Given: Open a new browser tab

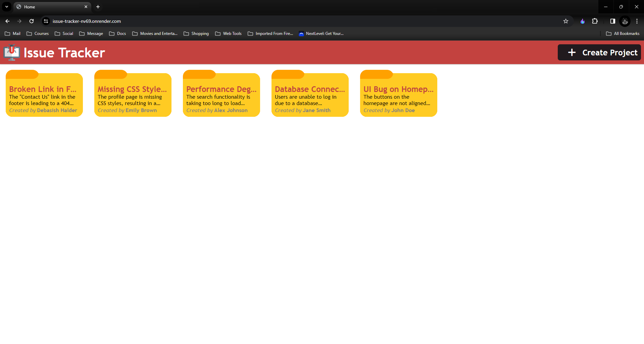Looking at the screenshot, I should [98, 7].
